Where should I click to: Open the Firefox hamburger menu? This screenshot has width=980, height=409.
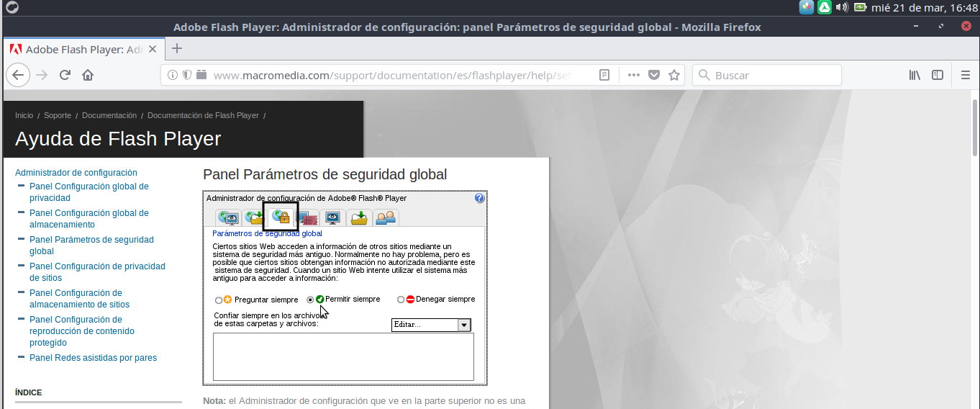point(966,75)
